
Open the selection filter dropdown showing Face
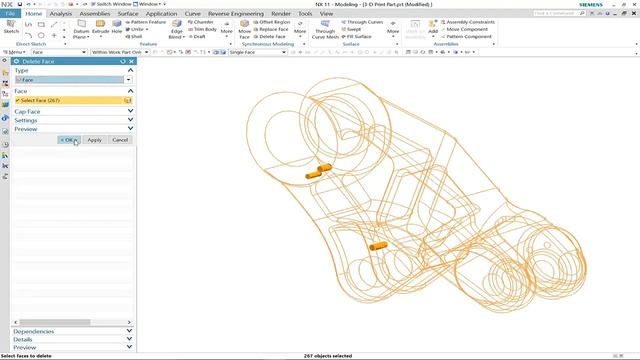pyautogui.click(x=59, y=52)
